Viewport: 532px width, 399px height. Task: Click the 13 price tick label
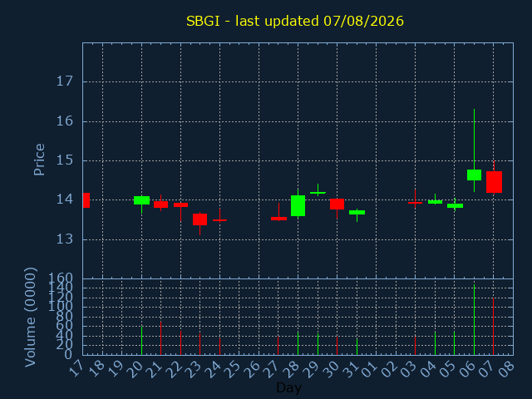65,239
